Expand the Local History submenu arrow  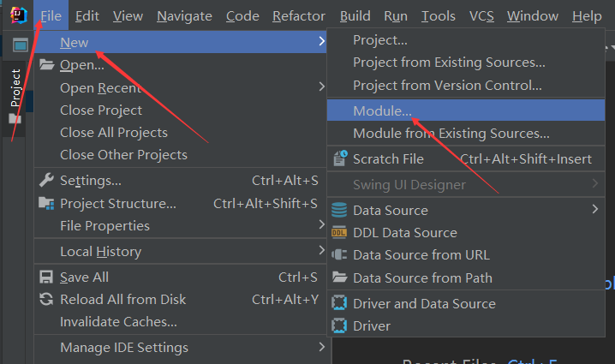(321, 252)
